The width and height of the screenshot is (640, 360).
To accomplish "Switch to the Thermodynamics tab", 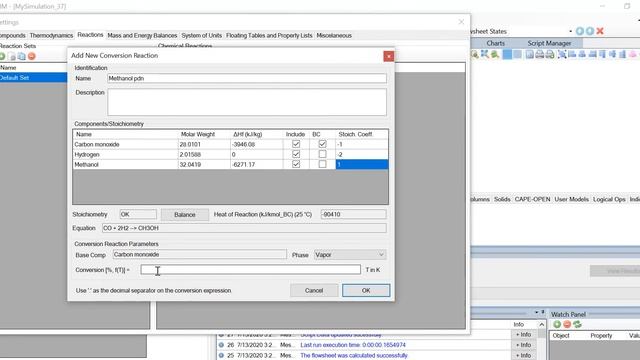I will point(51,36).
